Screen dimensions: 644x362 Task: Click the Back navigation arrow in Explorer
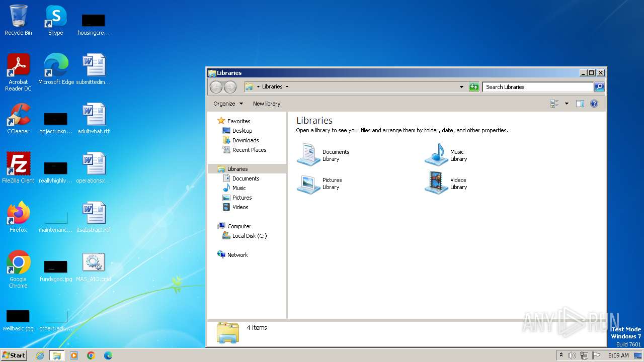click(216, 87)
